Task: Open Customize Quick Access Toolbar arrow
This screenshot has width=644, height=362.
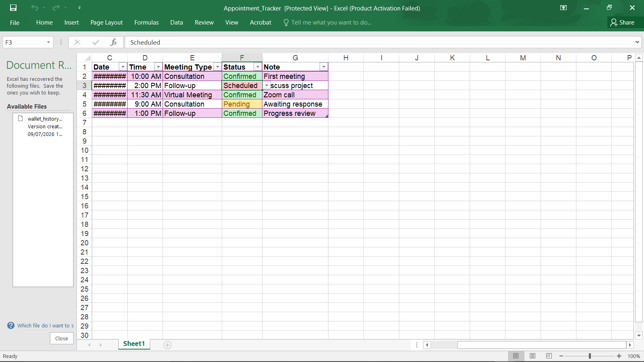Action: [79, 8]
